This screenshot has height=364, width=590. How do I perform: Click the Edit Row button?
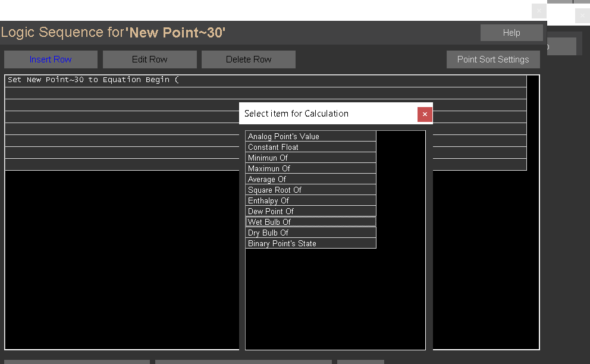coord(149,59)
